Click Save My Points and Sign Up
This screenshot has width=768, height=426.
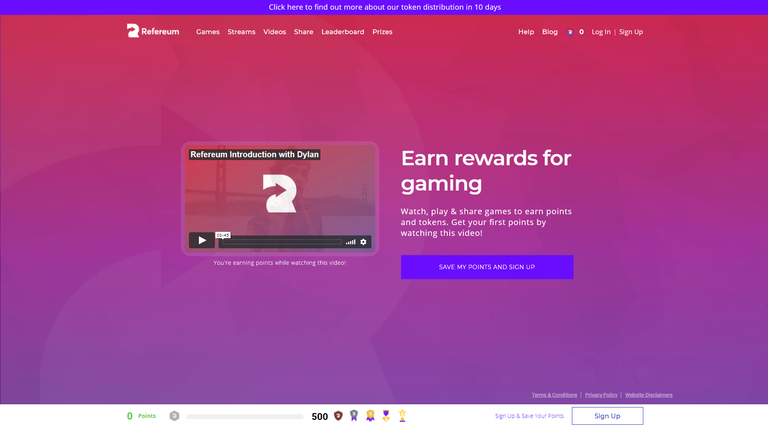487,267
